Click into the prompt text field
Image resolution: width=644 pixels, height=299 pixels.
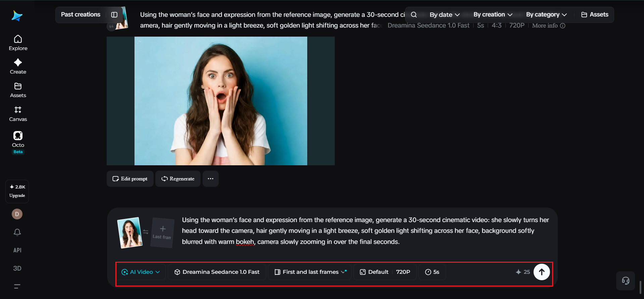(366, 231)
